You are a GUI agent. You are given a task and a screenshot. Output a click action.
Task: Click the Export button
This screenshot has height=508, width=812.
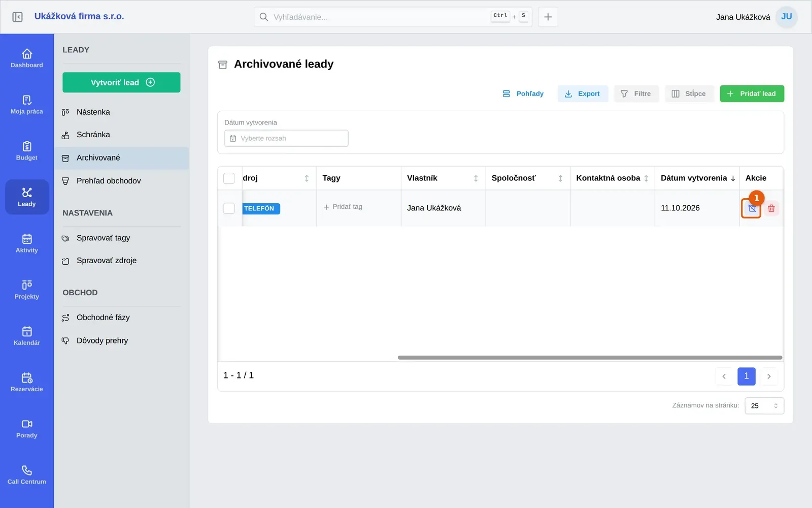pyautogui.click(x=583, y=94)
